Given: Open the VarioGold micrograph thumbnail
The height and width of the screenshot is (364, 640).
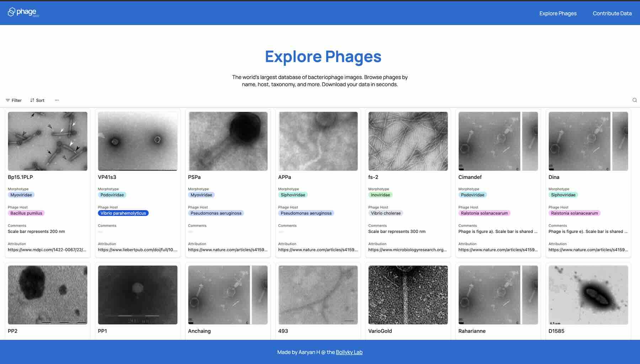Looking at the screenshot, I should click(x=408, y=295).
